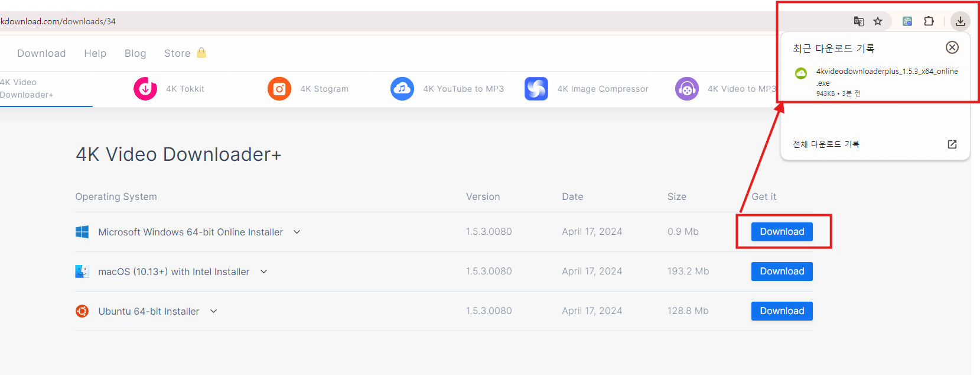This screenshot has width=980, height=375.
Task: Click the Date column header
Action: point(572,197)
